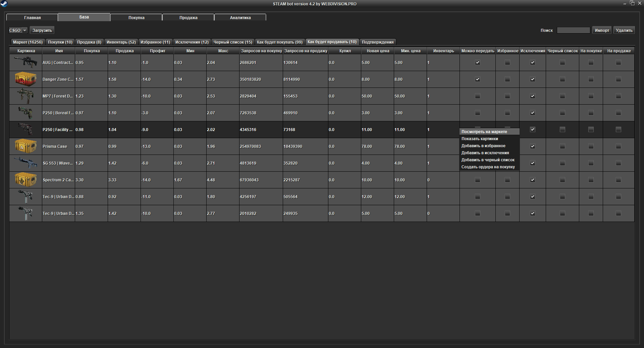Select the P250 Boreal Forest pistol image
Image resolution: width=644 pixels, height=348 pixels.
click(x=25, y=113)
